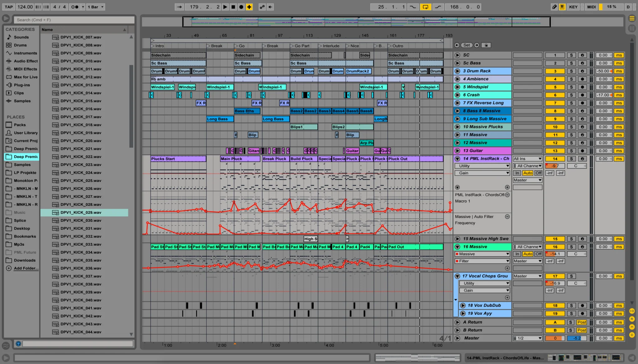This screenshot has width=638, height=364.
Task: Toggle the Computer MIDI Keyboard icon
Action: 562,7
